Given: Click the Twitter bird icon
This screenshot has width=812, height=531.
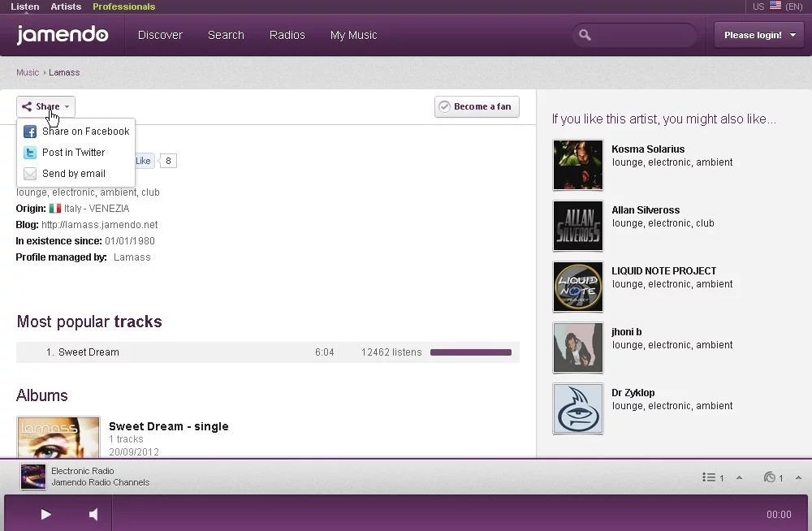Looking at the screenshot, I should tap(30, 153).
